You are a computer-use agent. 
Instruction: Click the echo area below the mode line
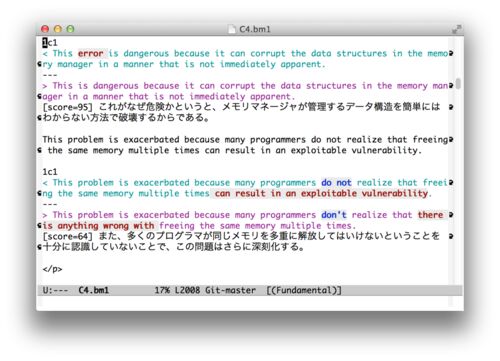coord(249,302)
